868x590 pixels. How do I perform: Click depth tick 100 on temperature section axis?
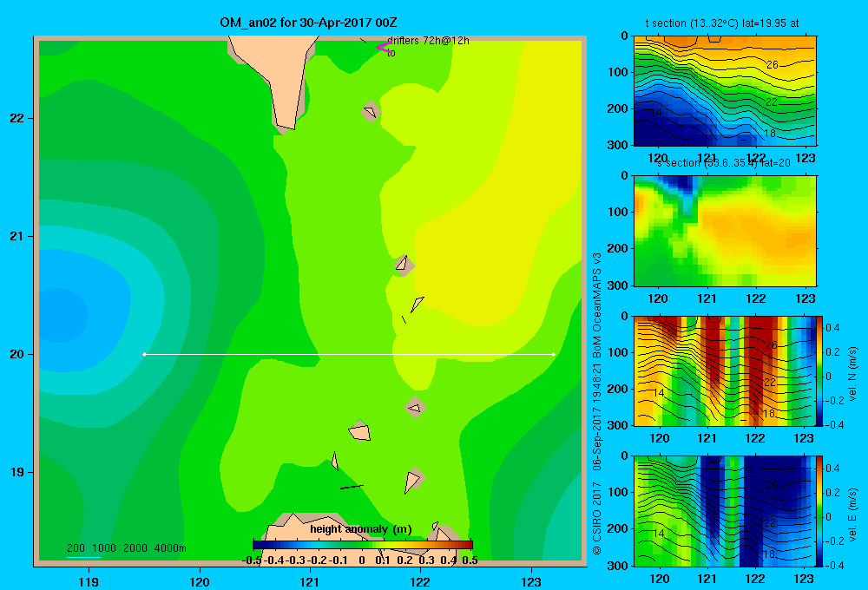pyautogui.click(x=618, y=72)
